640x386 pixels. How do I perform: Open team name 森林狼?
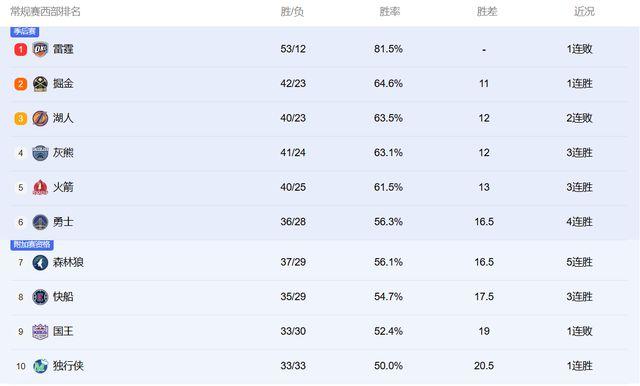pyautogui.click(x=68, y=262)
